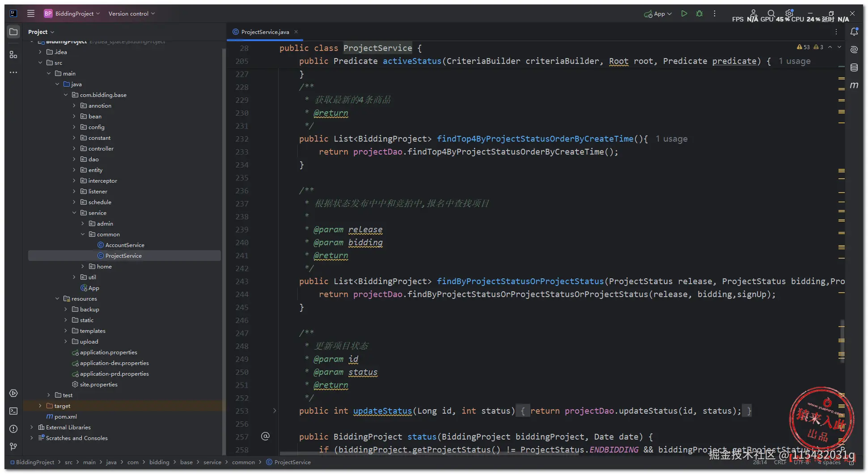Click the 'common' breadcrumb in the path bar
The height and width of the screenshot is (474, 868).
pos(243,462)
